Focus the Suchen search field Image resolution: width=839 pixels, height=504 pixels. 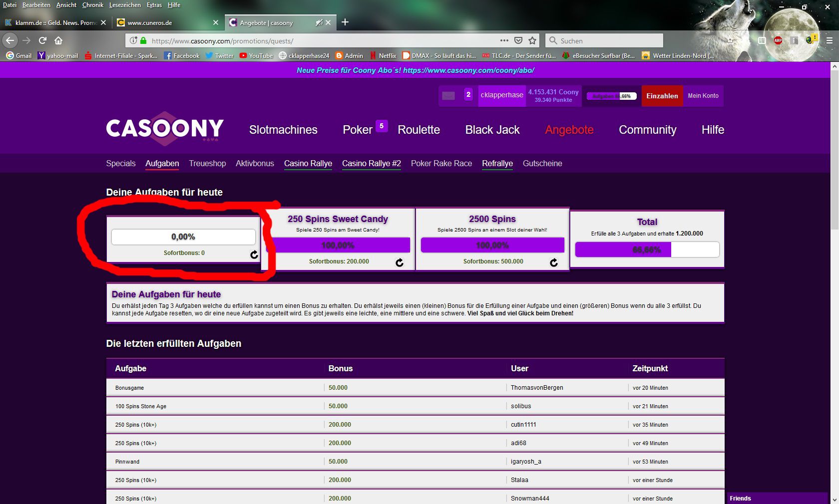(604, 40)
